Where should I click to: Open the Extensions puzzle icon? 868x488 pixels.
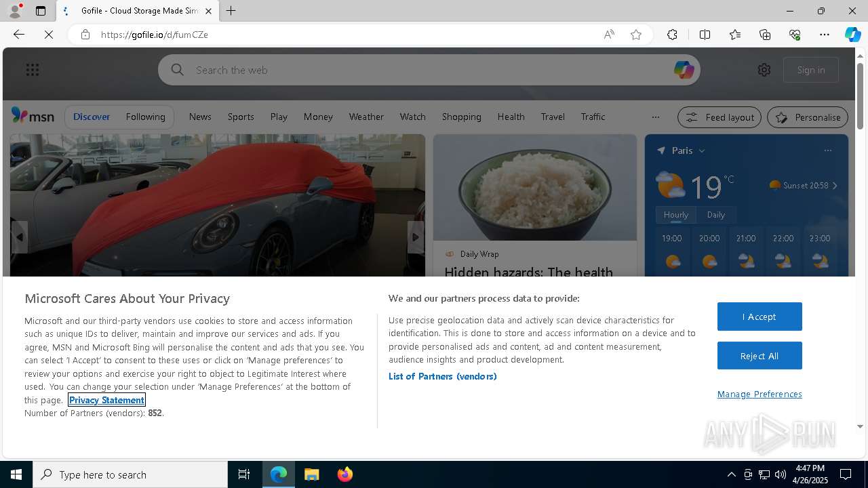pos(672,35)
